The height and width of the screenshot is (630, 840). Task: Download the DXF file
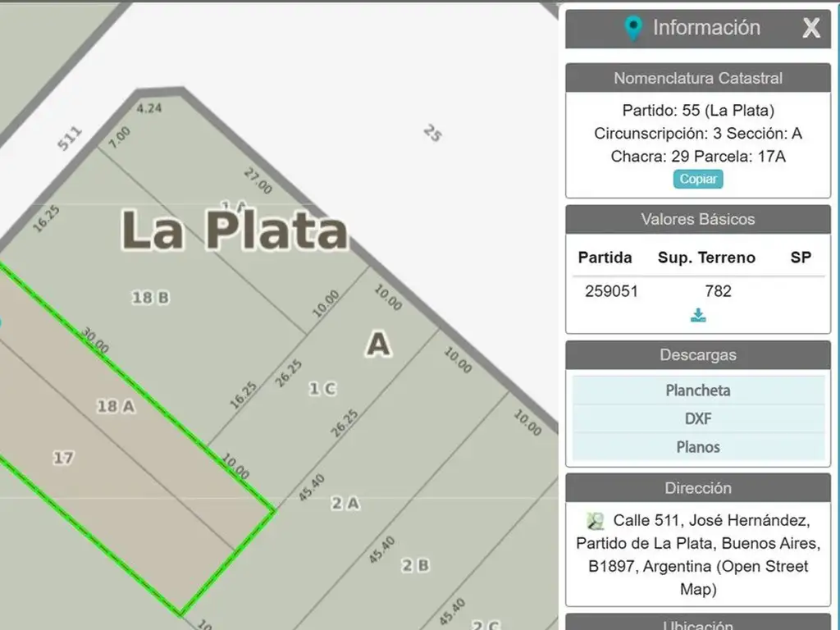pyautogui.click(x=698, y=418)
